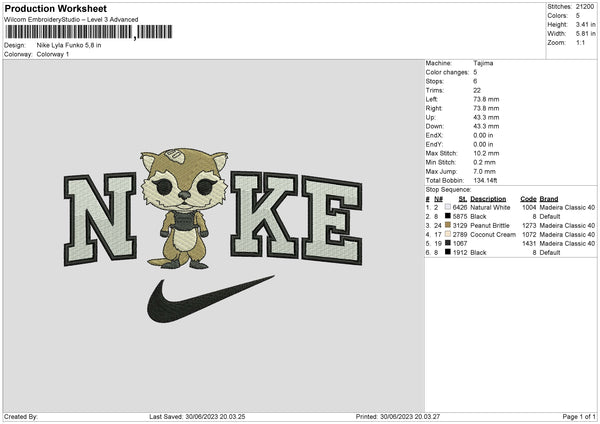Click the 'Natural White' description
Viewport: 600px width, 424px height.
490,207
